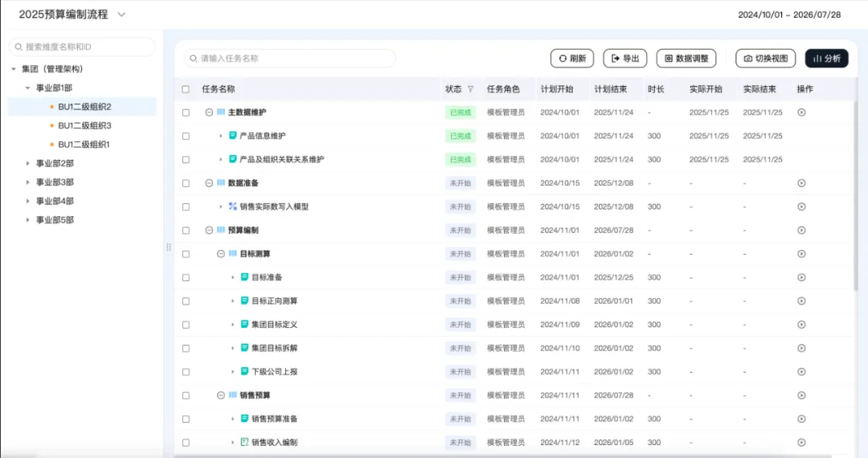Click the run icon for 集团目标拆解 row
The image size is (868, 458).
(x=801, y=349)
